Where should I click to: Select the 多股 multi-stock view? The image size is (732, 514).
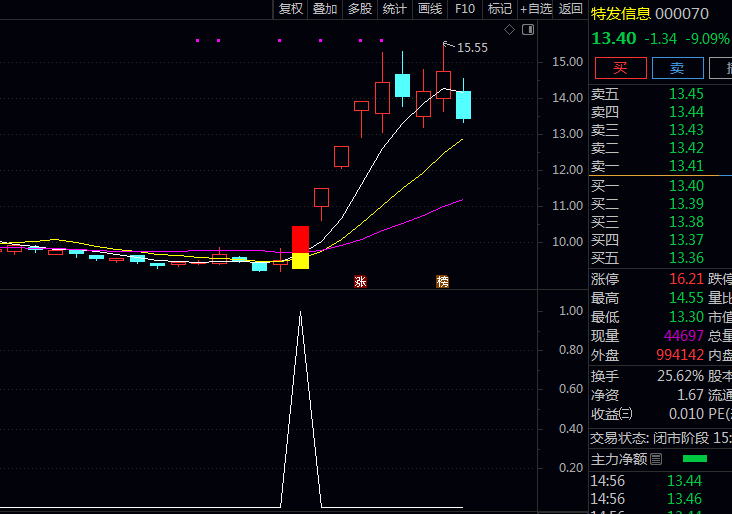[x=360, y=9]
